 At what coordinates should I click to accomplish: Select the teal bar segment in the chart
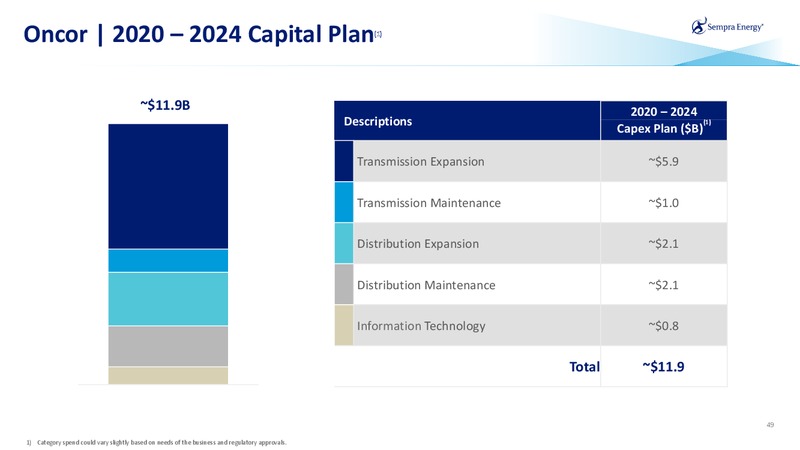click(x=168, y=299)
